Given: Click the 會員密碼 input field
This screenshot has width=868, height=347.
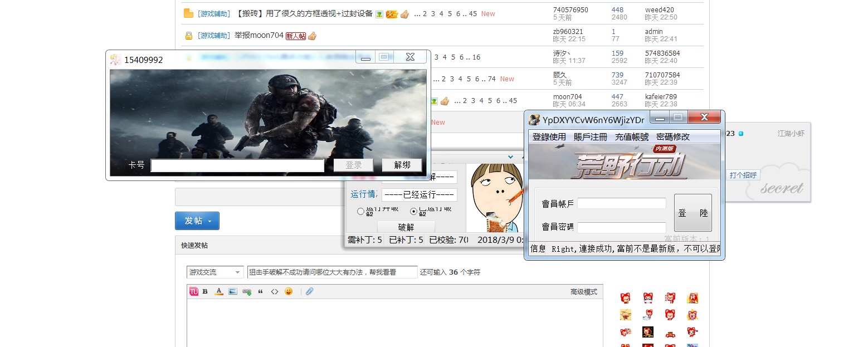Looking at the screenshot, I should tap(622, 227).
